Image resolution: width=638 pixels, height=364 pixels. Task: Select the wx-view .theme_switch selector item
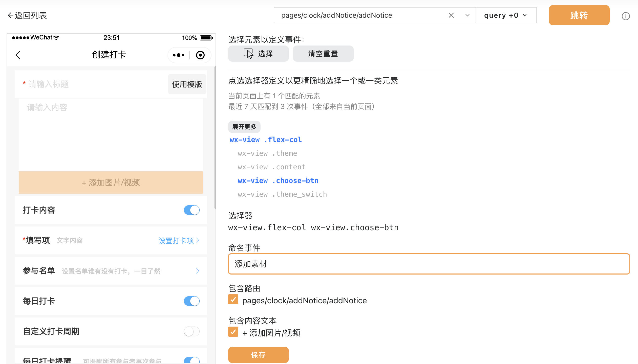(282, 194)
